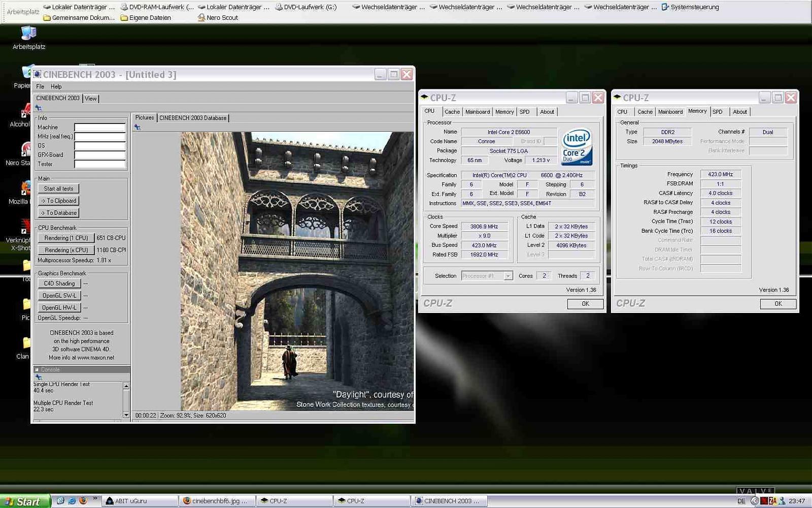Image resolution: width=812 pixels, height=508 pixels.
Task: Switch to CPU tab in right CPU-Z window
Action: point(622,112)
